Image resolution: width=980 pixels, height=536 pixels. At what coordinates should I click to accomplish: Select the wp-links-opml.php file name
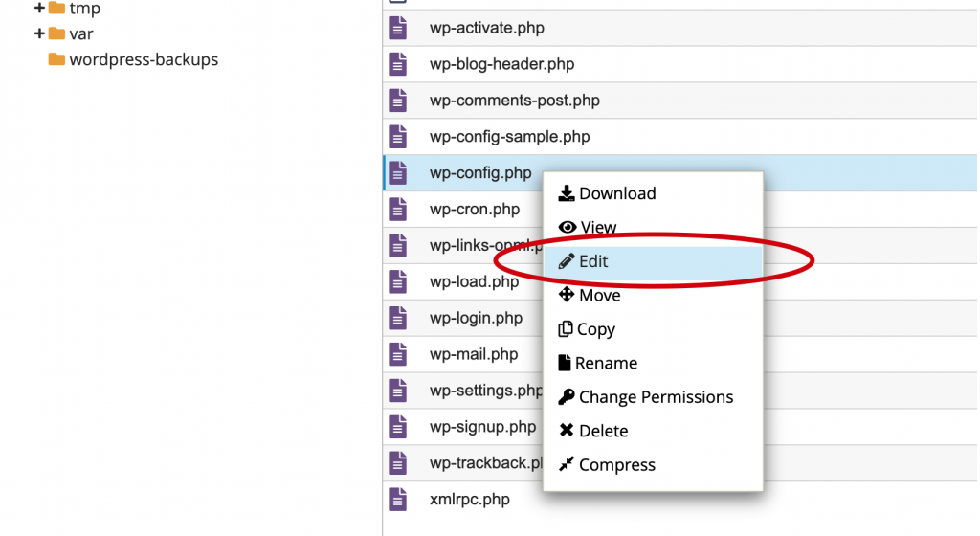point(486,245)
